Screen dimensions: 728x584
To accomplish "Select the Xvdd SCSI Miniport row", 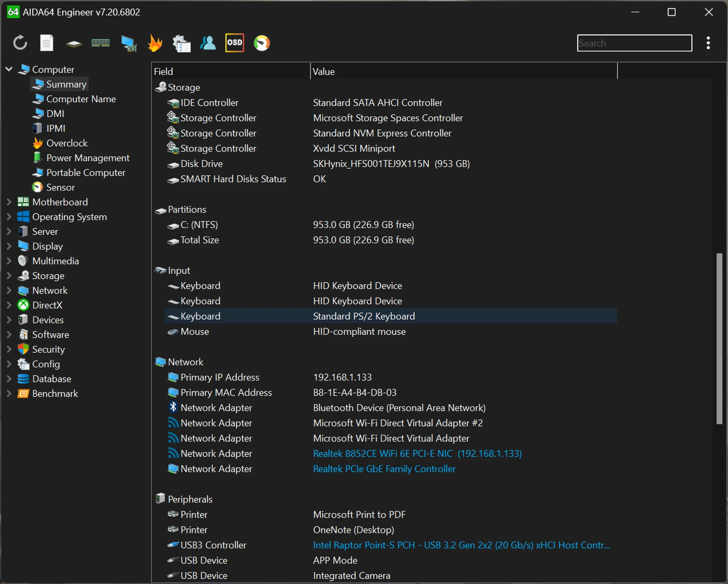I will (x=391, y=149).
